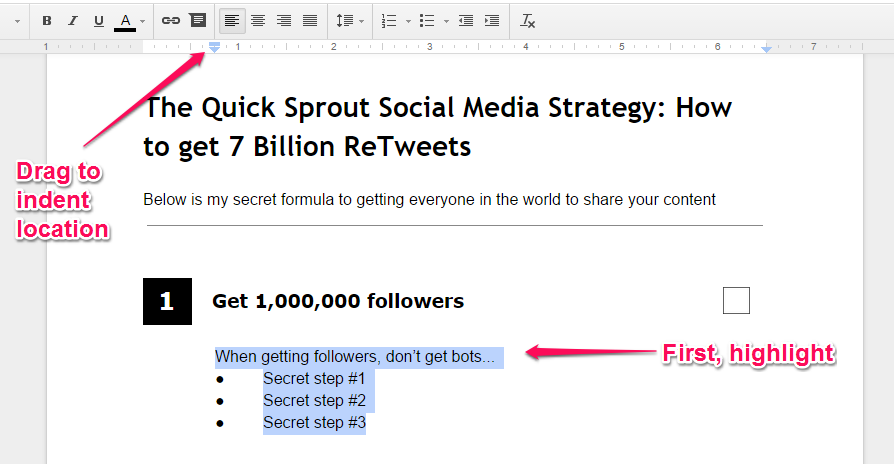Toggle bold formatting
The width and height of the screenshot is (894, 464).
(47, 21)
